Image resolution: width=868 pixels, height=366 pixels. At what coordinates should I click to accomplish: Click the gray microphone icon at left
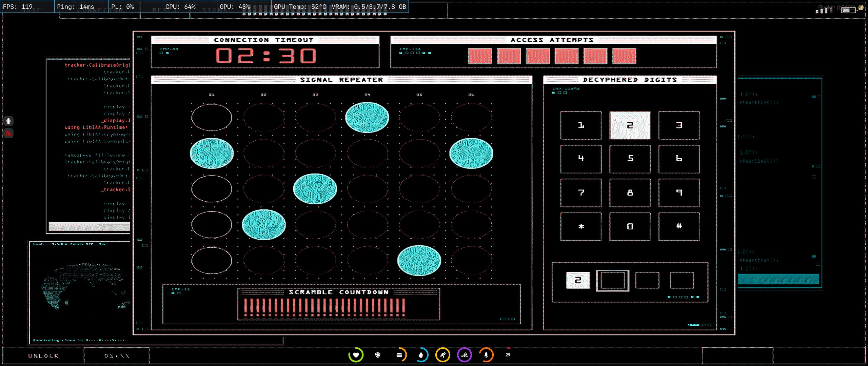click(8, 121)
